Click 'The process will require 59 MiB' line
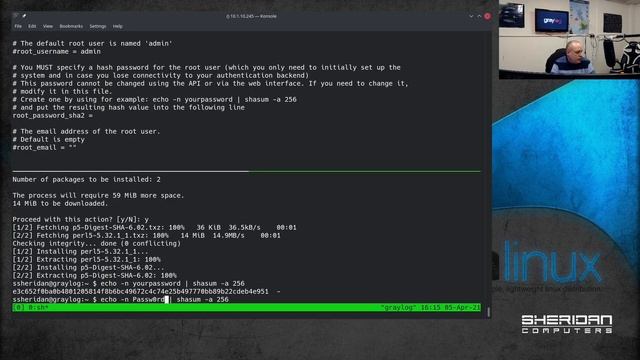Image resolution: width=640 pixels, height=360 pixels. tap(98, 196)
